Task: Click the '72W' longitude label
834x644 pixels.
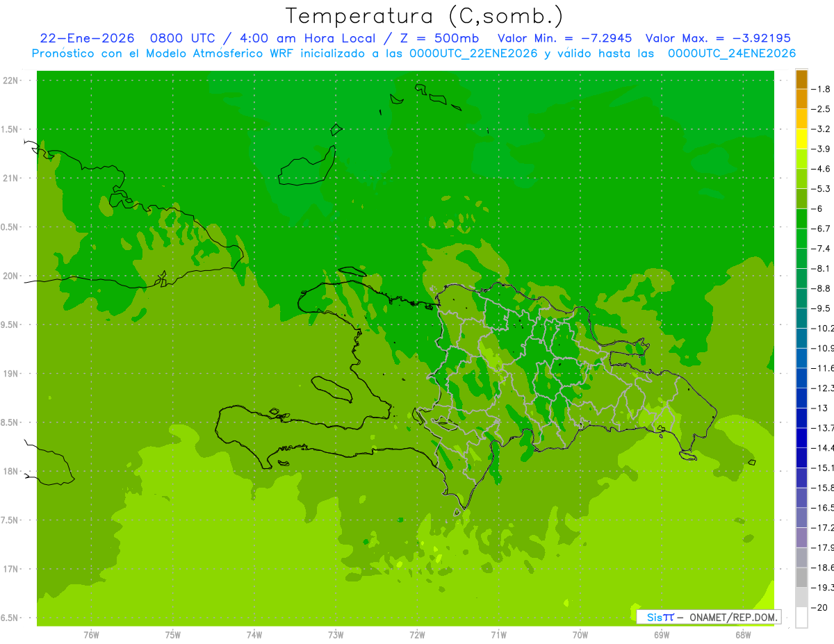Action: tap(417, 634)
